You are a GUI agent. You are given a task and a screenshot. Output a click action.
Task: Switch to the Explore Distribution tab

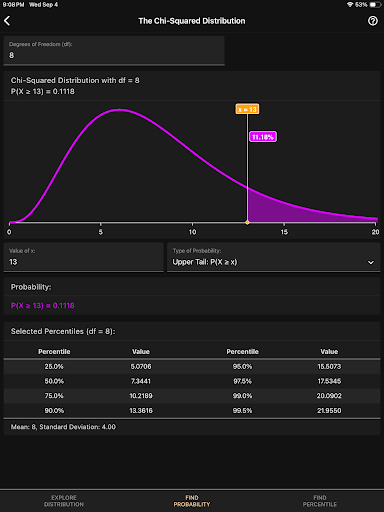64,501
